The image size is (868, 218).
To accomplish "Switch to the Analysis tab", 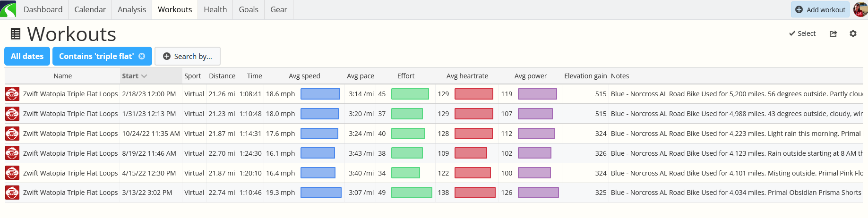I will tap(132, 9).
